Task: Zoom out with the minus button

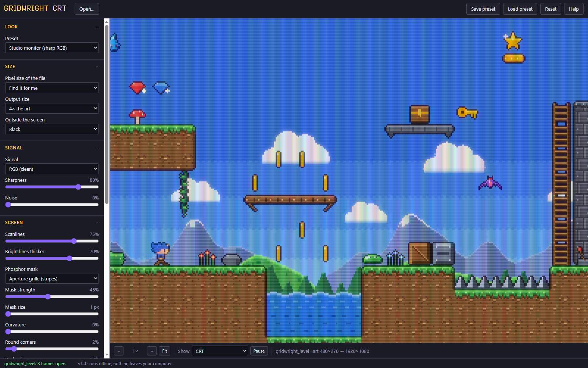Action: tap(119, 351)
